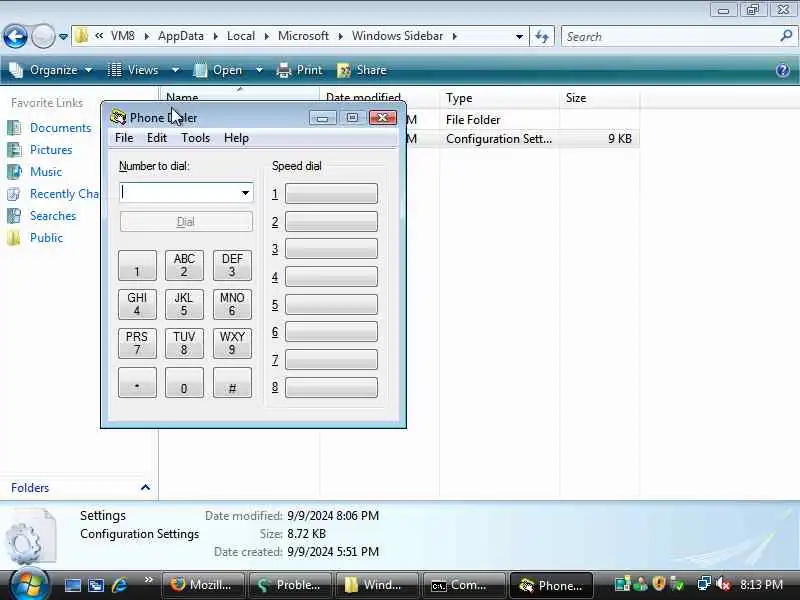Expand the Views dropdown arrow
This screenshot has height=600, width=800.
tap(175, 70)
